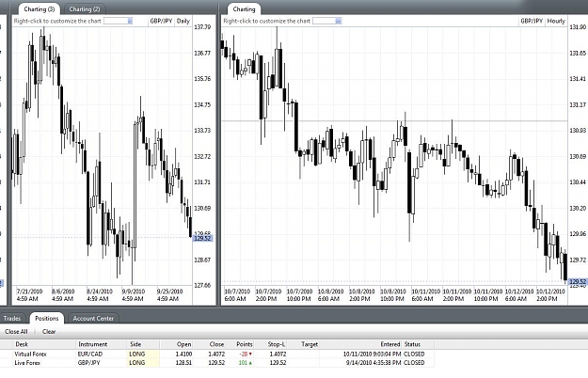Click the -28 points value
The height and width of the screenshot is (378, 588).
[245, 354]
